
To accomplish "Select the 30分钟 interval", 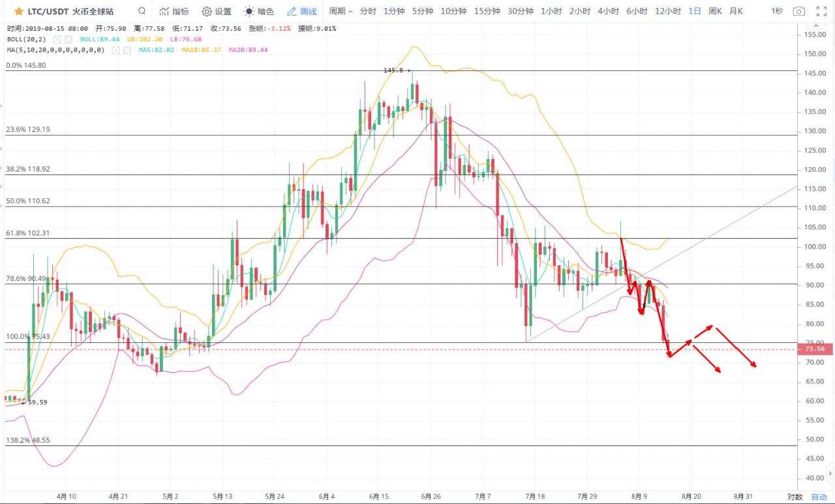I will [x=521, y=11].
